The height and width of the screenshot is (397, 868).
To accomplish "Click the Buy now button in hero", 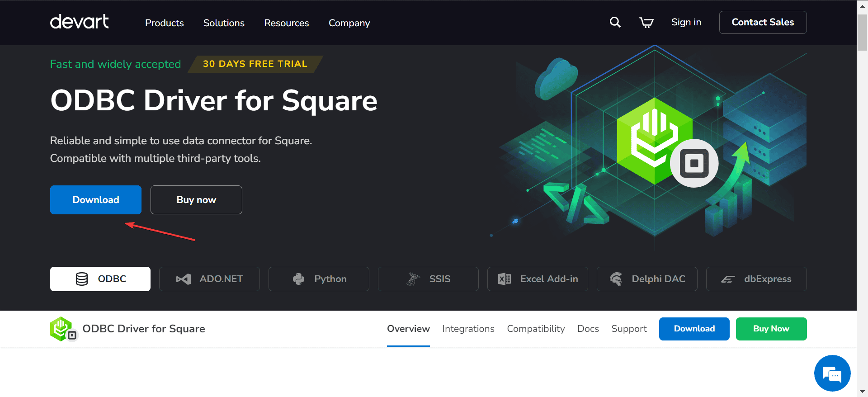I will (196, 200).
